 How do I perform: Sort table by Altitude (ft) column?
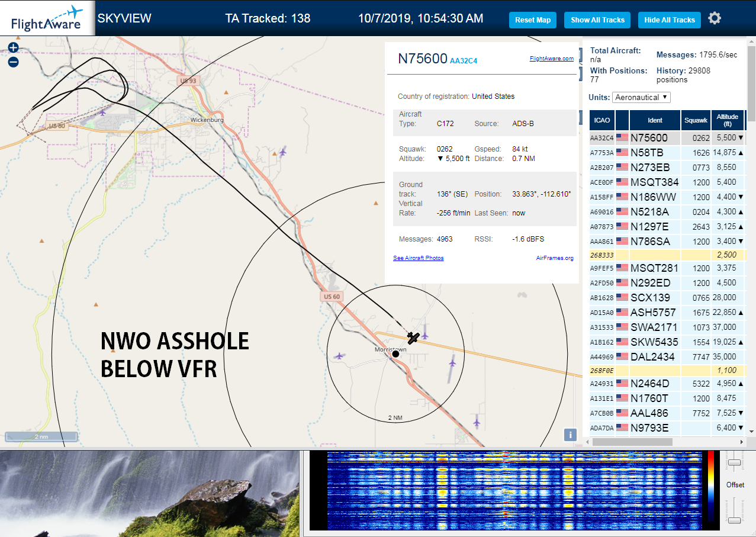[728, 120]
